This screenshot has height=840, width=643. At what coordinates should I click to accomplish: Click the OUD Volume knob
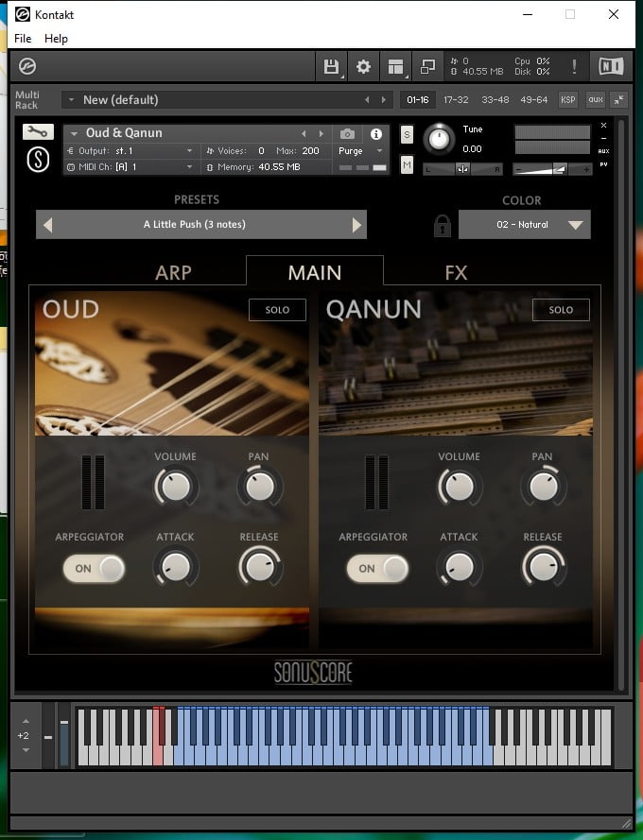pyautogui.click(x=175, y=487)
